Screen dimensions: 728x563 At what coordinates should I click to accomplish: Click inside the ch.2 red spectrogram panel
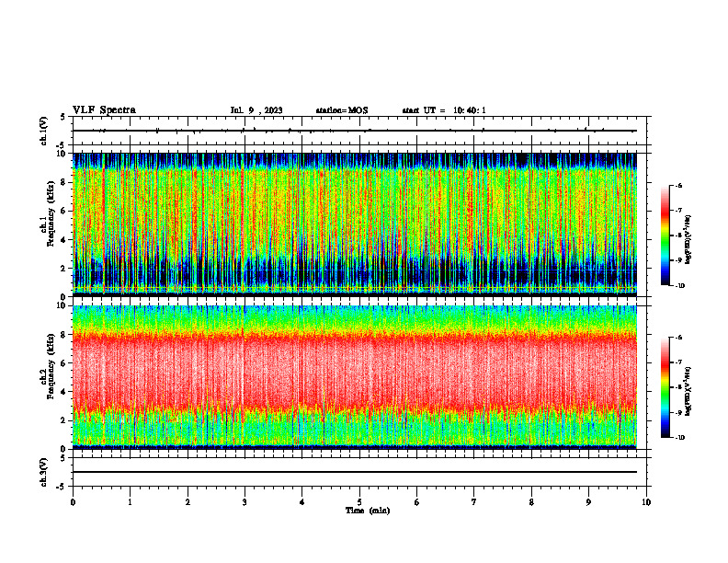click(x=354, y=377)
